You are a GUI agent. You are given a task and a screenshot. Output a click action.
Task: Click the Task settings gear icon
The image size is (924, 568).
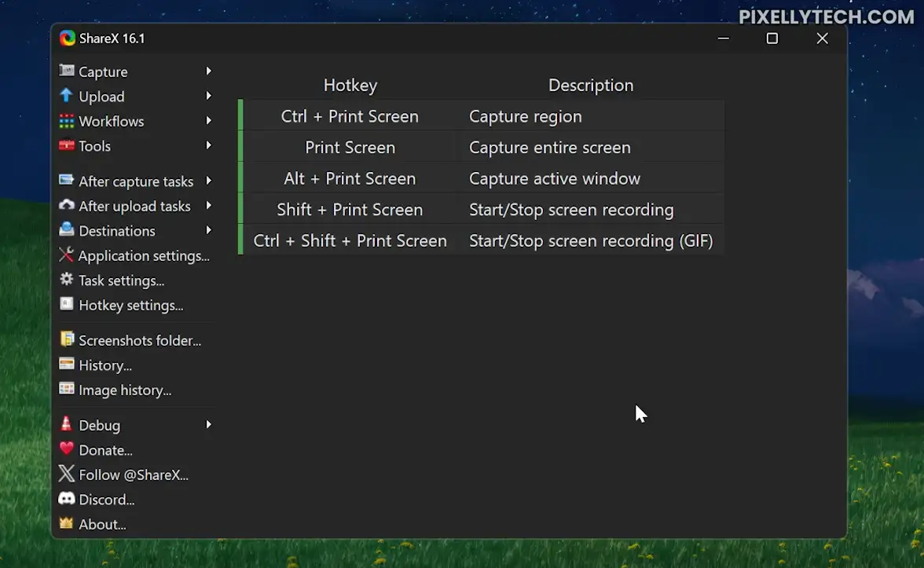[x=67, y=280]
